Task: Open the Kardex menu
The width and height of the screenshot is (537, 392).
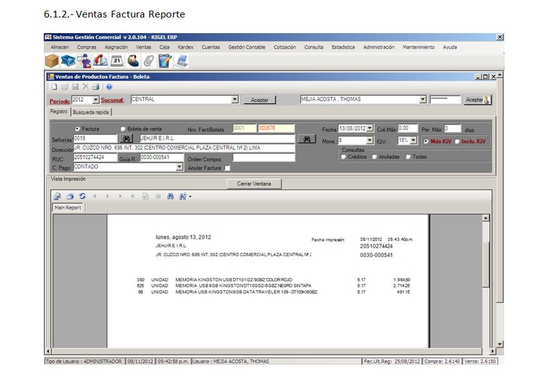Action: [185, 47]
